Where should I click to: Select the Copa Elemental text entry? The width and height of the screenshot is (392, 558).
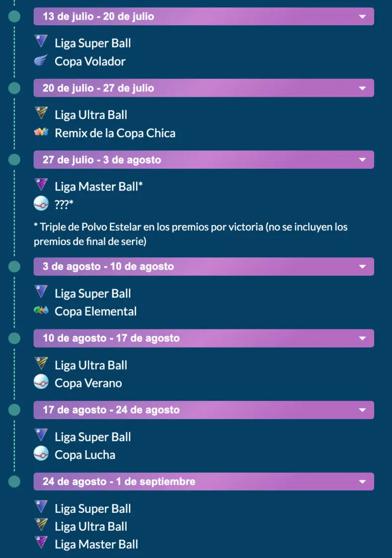(95, 311)
